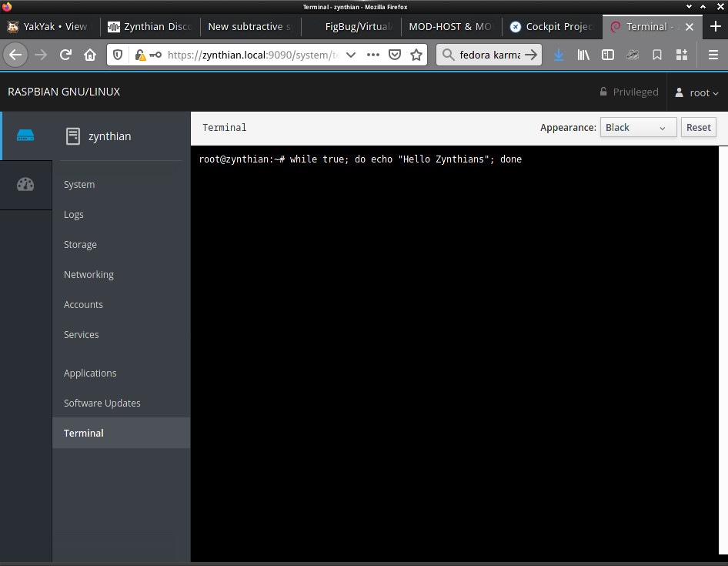Switch to the FigBug/Virtual tab

pyautogui.click(x=352, y=26)
